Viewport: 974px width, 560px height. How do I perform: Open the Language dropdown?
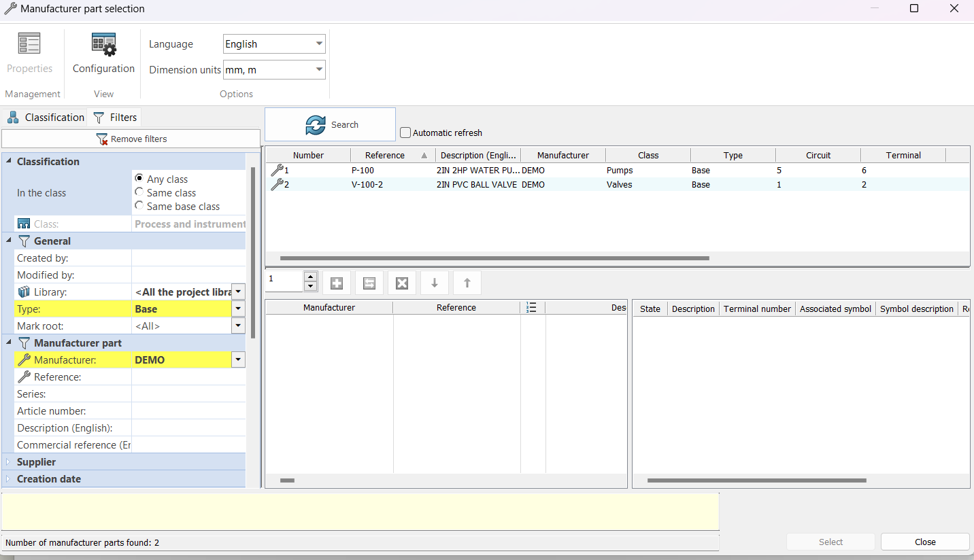tap(319, 44)
